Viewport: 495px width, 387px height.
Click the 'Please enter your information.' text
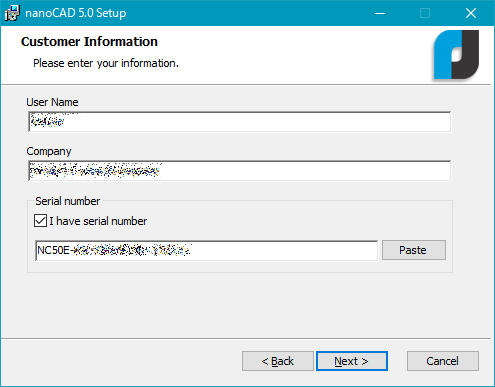coord(106,63)
